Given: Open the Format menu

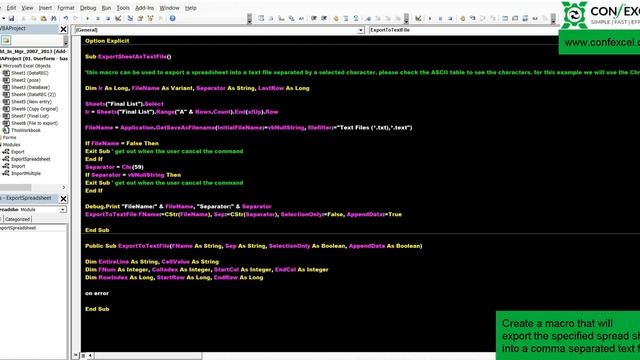Looking at the screenshot, I should click(x=66, y=8).
